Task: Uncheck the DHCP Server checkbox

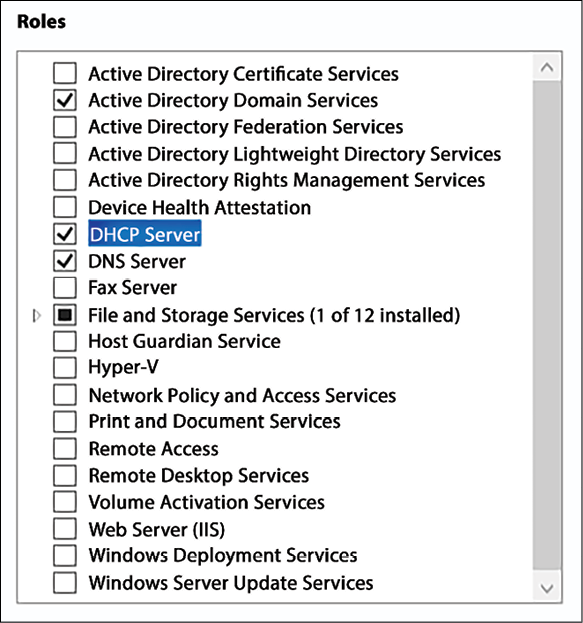Action: 65,234
